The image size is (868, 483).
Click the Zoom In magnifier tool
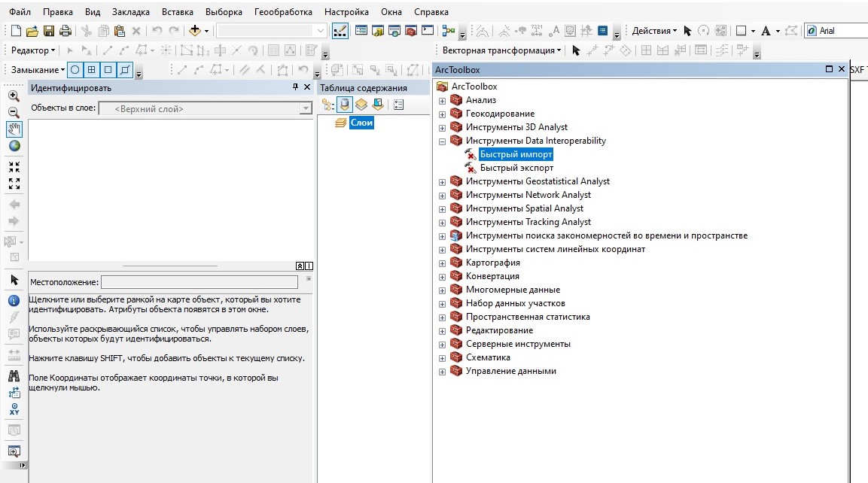(14, 96)
